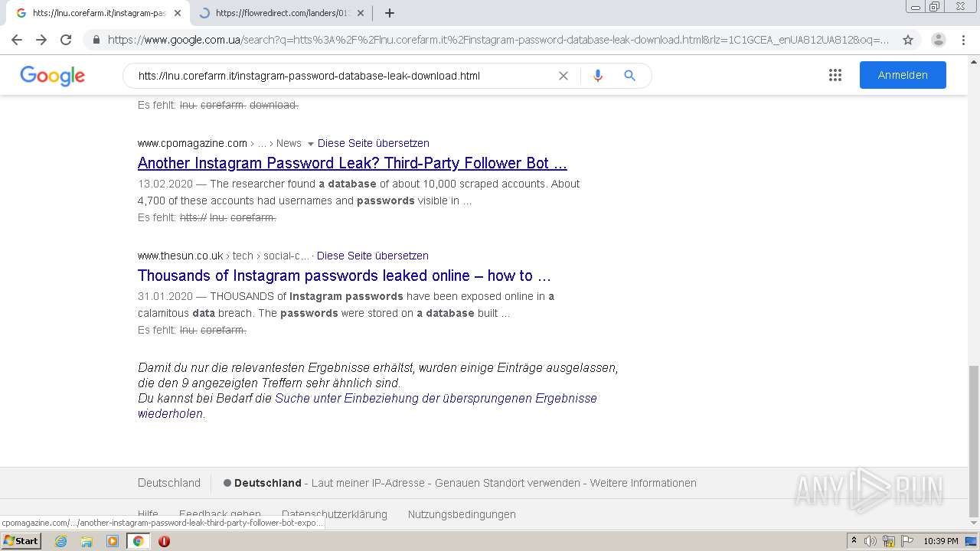Open Nutzungsbedingungen footer link
The image size is (980, 551).
462,514
